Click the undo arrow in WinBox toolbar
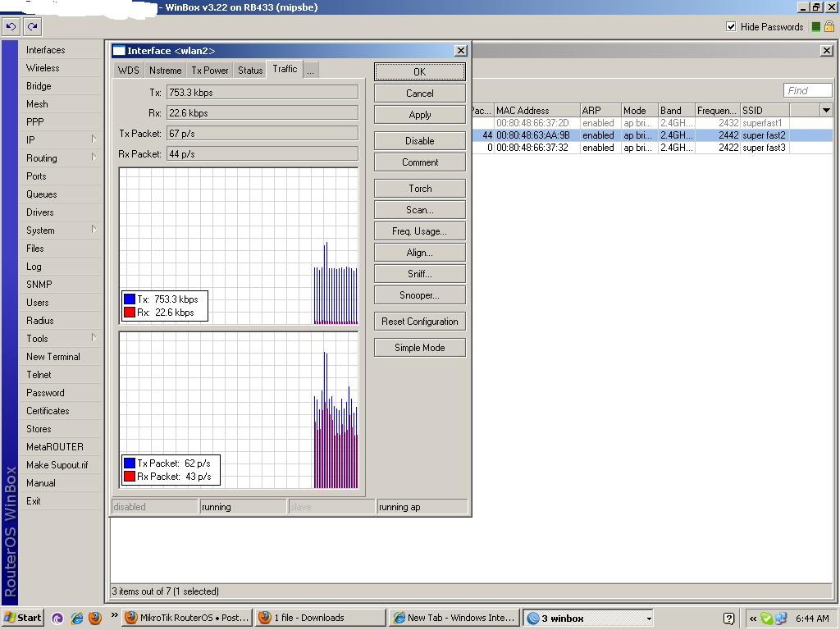Screen dimensions: 840x630 [11, 26]
